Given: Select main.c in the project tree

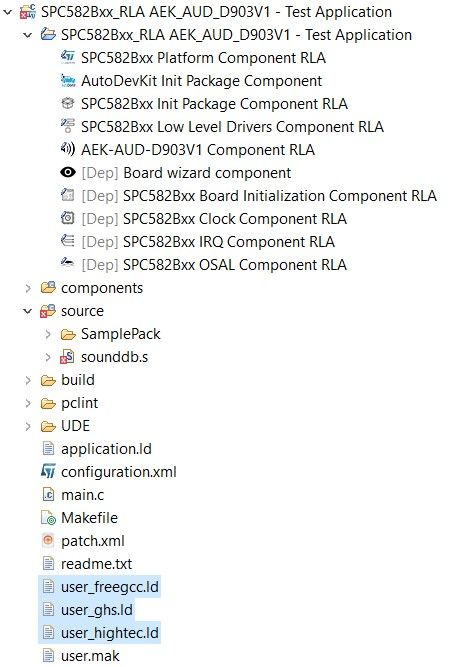Looking at the screenshot, I should click(82, 495).
